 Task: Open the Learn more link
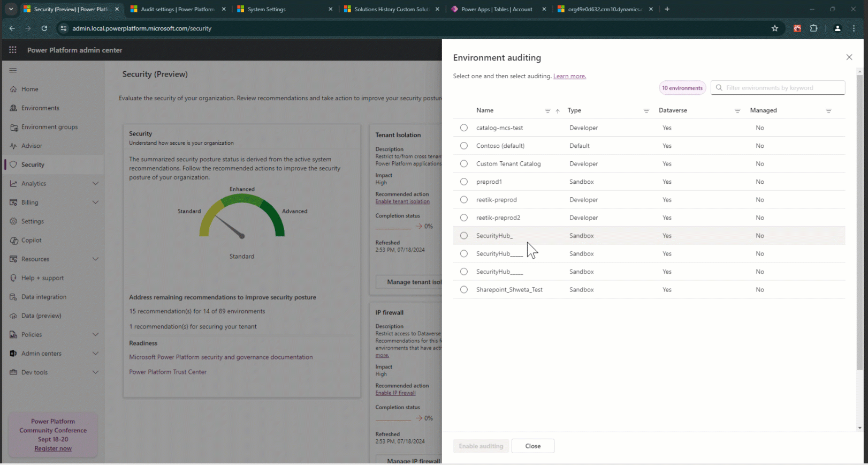point(569,77)
